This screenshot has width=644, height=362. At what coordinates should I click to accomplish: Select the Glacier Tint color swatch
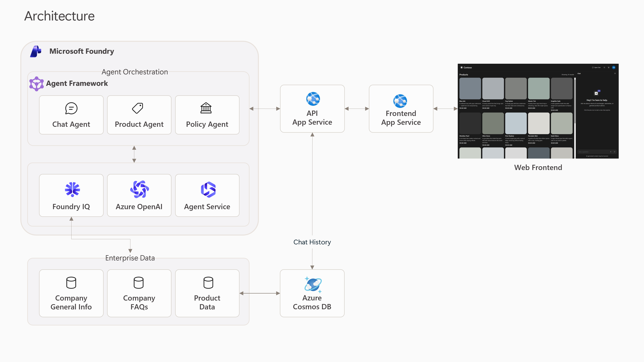(x=539, y=88)
